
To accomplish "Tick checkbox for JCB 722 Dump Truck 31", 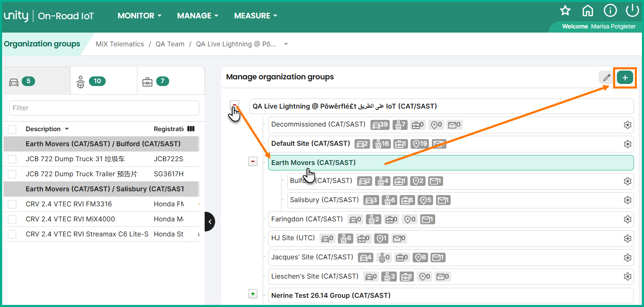I will (12, 159).
